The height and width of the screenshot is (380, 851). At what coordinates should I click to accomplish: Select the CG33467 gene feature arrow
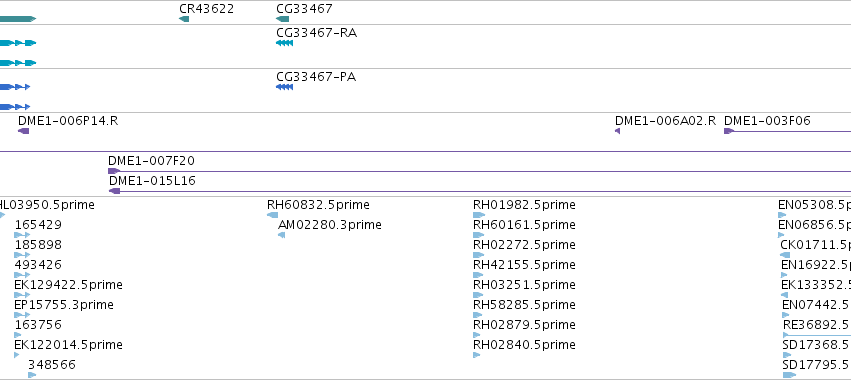pos(282,19)
